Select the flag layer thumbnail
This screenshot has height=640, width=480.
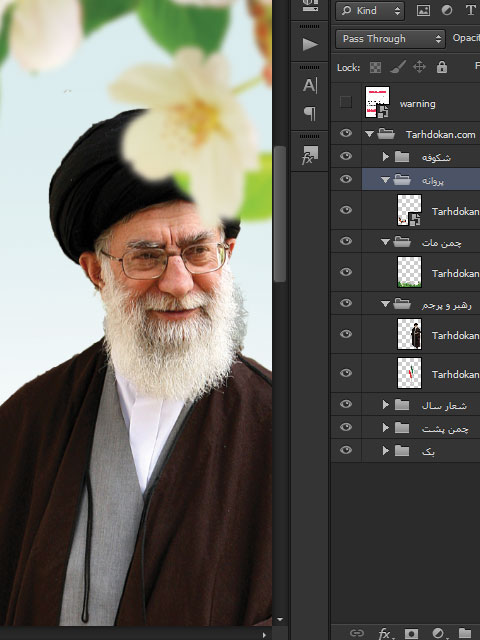click(409, 373)
